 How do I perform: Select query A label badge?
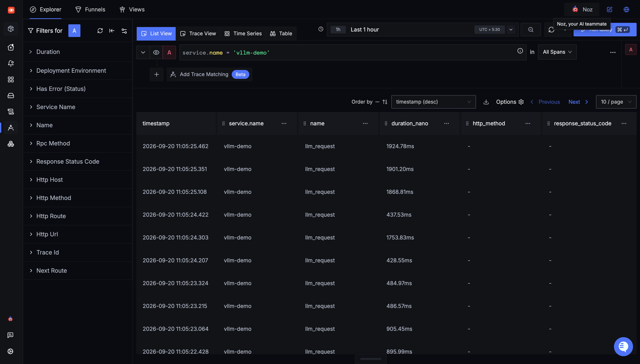click(x=169, y=52)
